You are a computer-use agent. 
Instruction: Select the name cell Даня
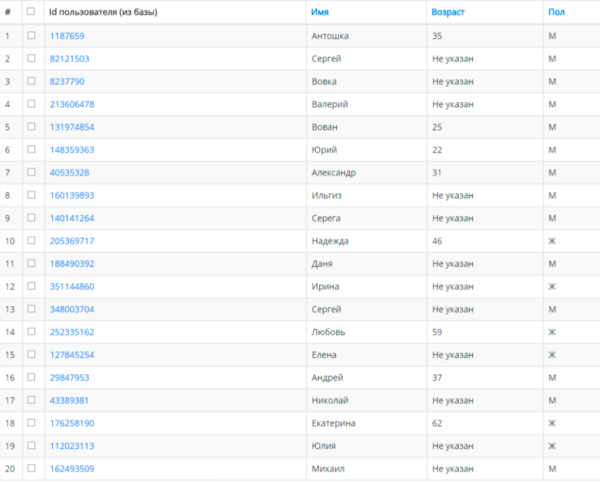322,264
